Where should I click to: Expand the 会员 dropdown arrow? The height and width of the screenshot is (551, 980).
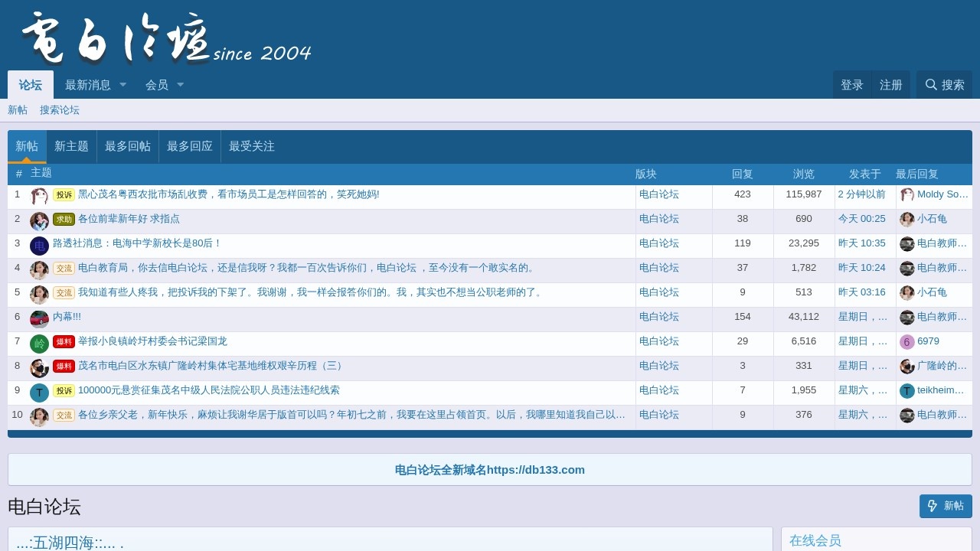coord(181,85)
